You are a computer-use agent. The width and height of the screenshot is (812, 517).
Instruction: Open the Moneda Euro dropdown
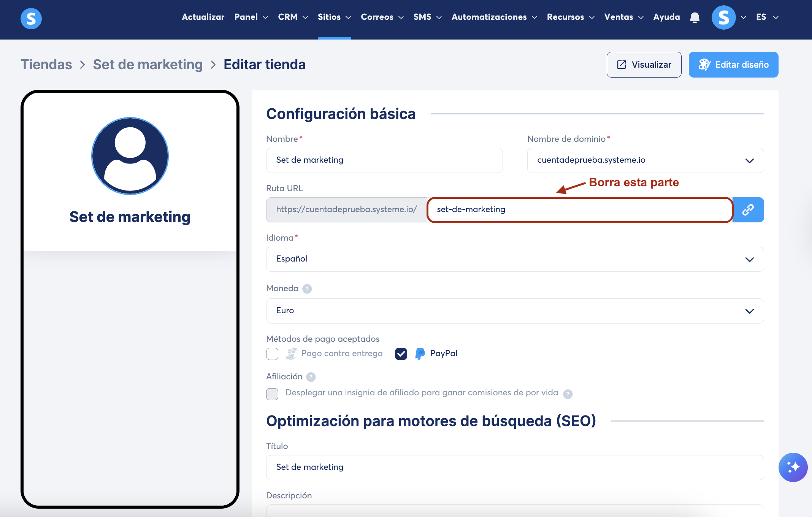(515, 311)
